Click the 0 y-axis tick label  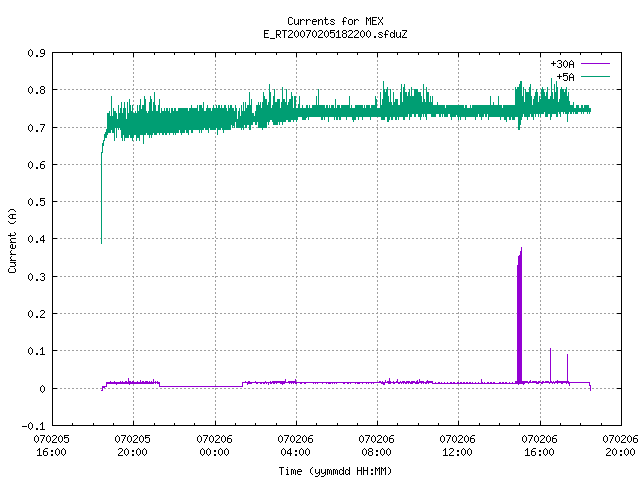(x=42, y=389)
